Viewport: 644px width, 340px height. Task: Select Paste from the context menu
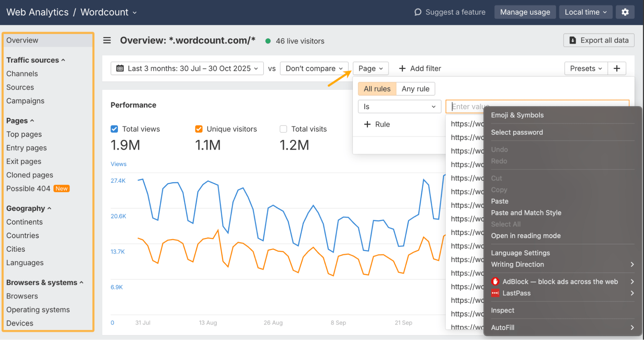(x=500, y=201)
